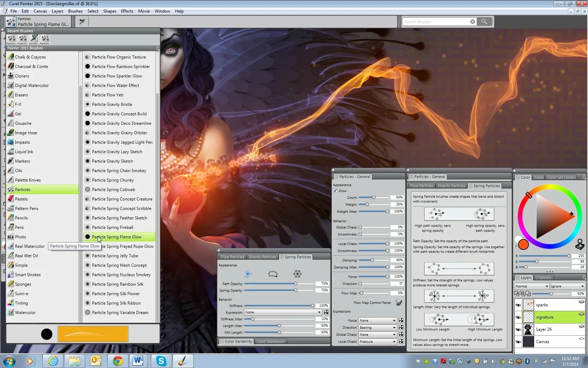Open Internet Explorer from the taskbar

pos(53,361)
